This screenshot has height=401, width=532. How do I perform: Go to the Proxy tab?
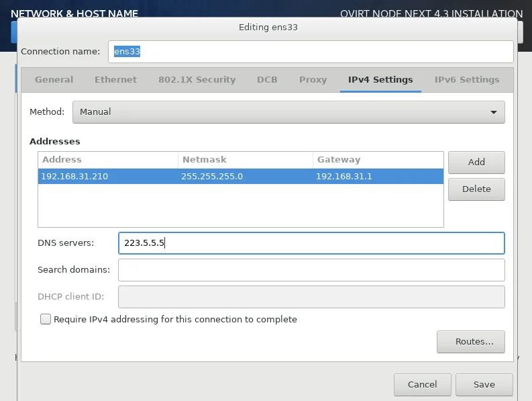click(313, 79)
